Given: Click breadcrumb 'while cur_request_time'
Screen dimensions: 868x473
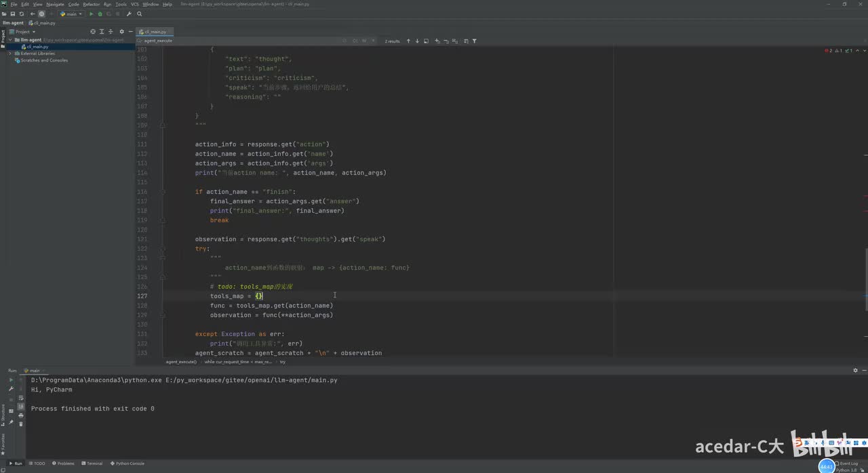Looking at the screenshot, I should [x=238, y=362].
